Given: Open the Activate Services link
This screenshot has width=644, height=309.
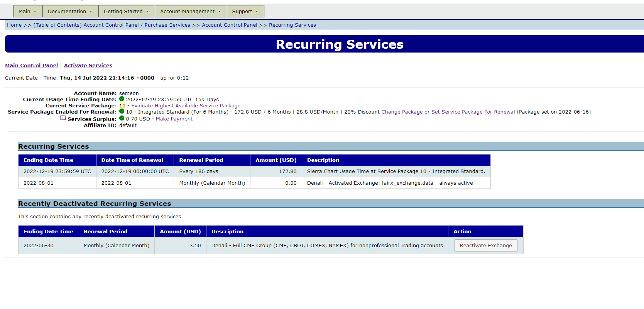Looking at the screenshot, I should click(88, 66).
